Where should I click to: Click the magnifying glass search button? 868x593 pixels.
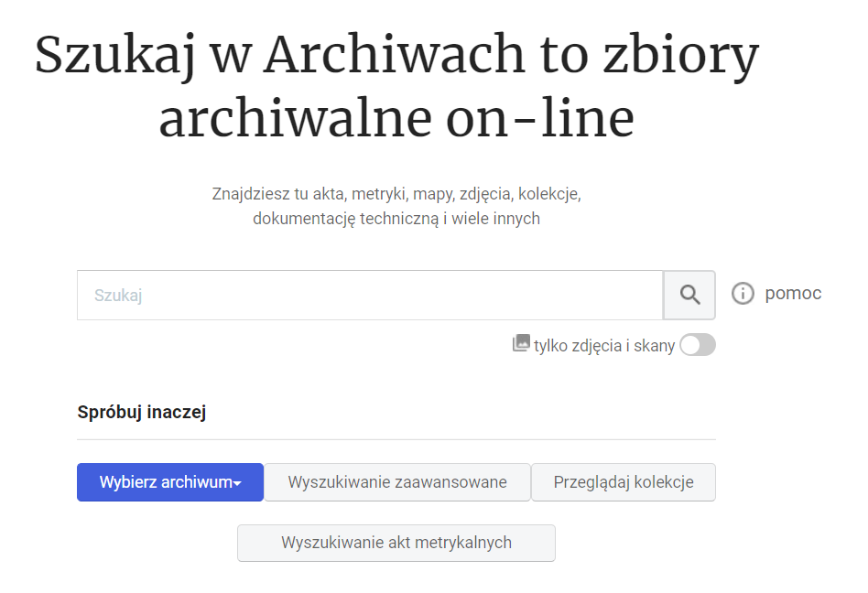(x=689, y=295)
